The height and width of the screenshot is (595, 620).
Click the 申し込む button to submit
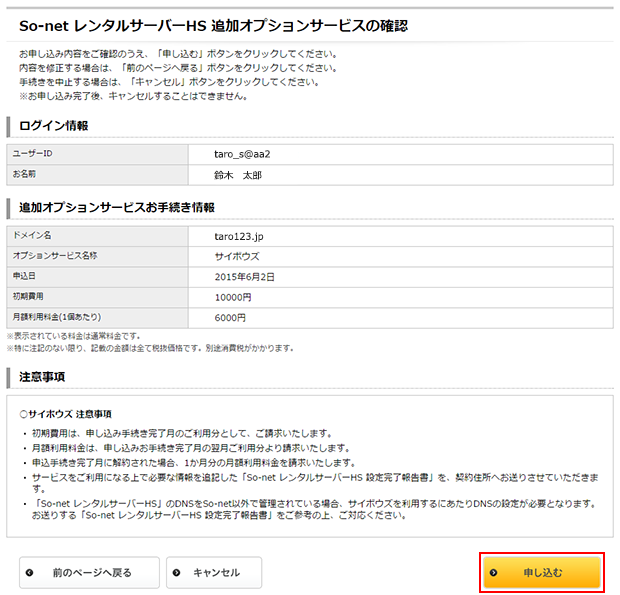542,573
